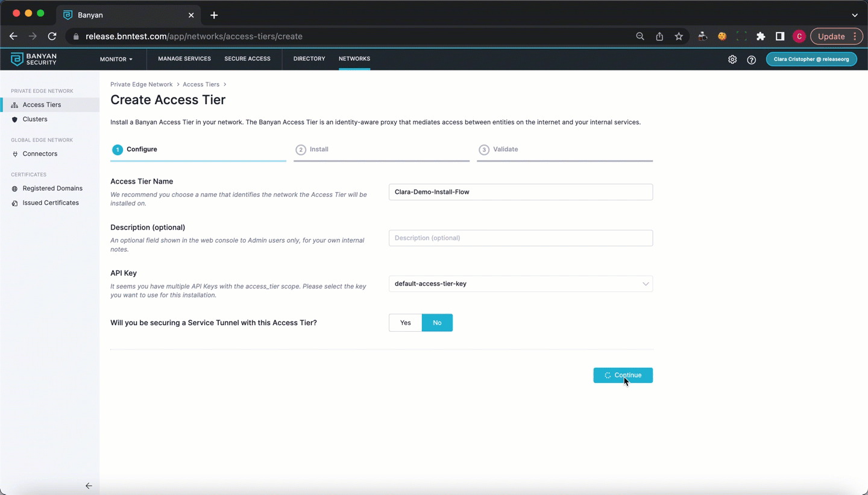Click the Clusters shield icon
Viewport: 868px width, 495px height.
[15, 119]
